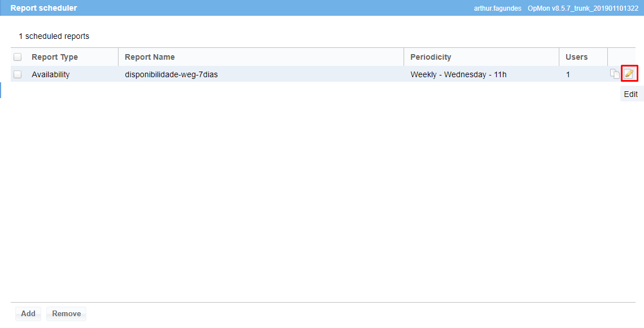Click the OpMon version text in header
The height and width of the screenshot is (328, 644).
(x=582, y=8)
